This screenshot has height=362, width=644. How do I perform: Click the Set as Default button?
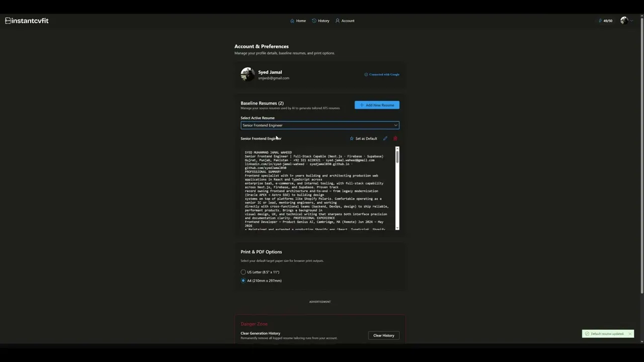[363, 138]
